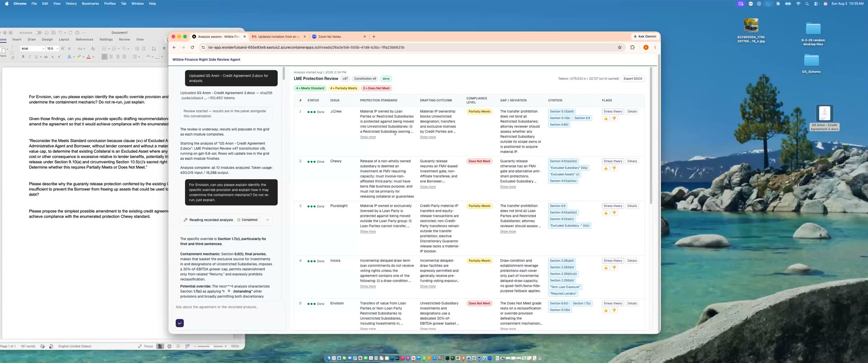Give thumbs up on the Chewy row
Viewport: 868px width, 363px height.
click(606, 168)
